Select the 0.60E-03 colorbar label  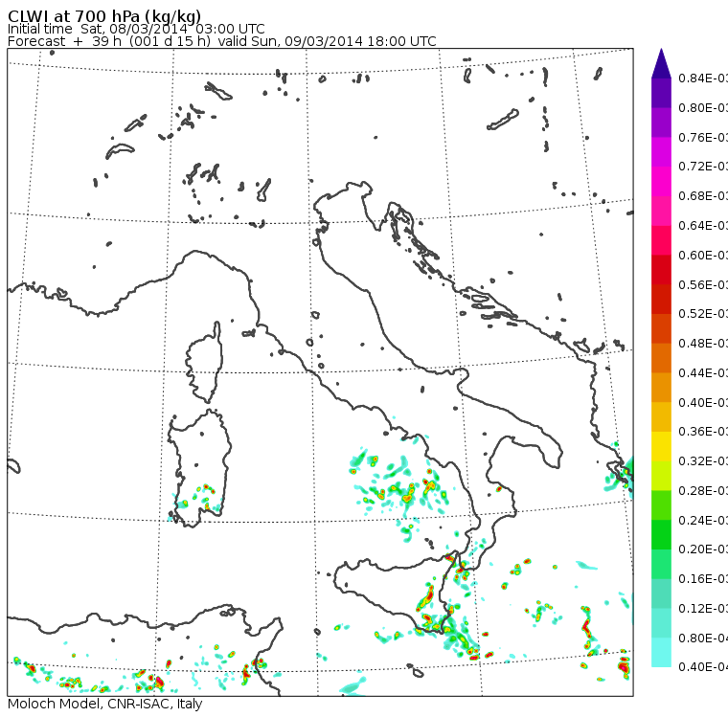click(703, 256)
